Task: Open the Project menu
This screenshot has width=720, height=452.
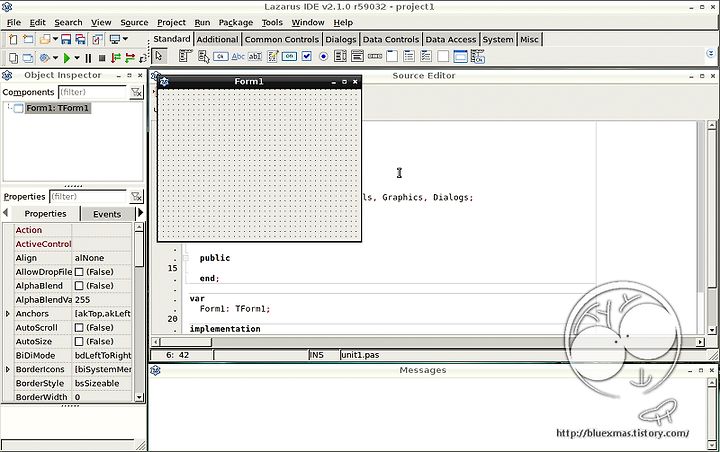Action: 171,23
